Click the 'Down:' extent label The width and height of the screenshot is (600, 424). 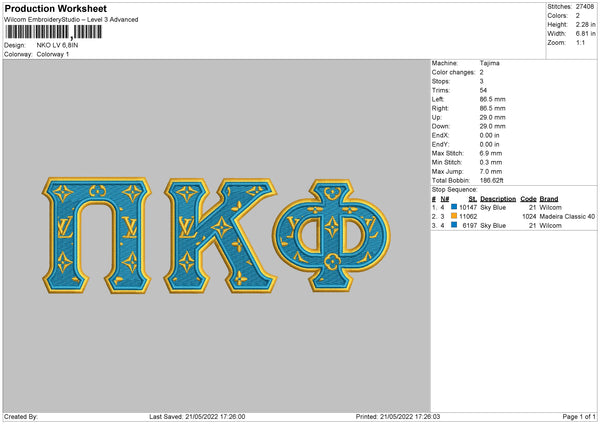[x=441, y=126]
